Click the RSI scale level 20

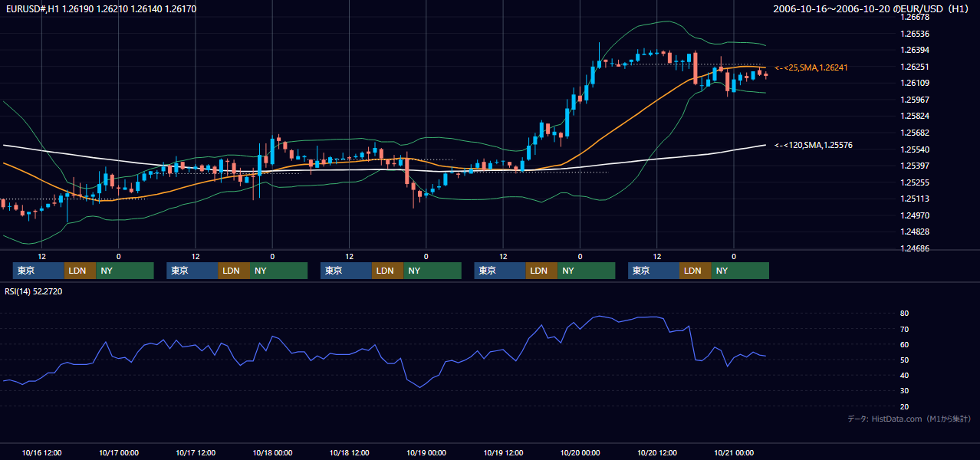[x=905, y=406]
